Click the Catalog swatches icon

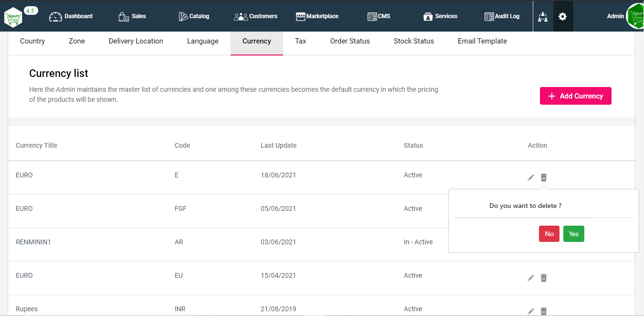pyautogui.click(x=183, y=17)
